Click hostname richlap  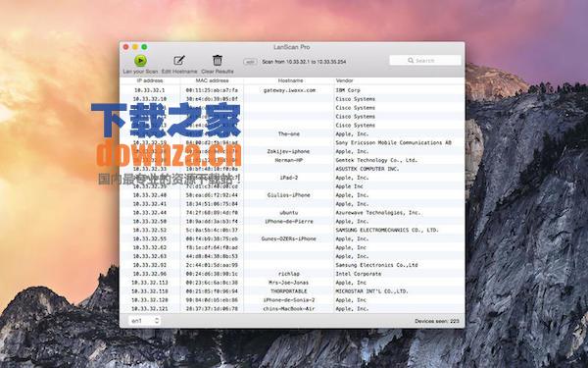pos(289,274)
